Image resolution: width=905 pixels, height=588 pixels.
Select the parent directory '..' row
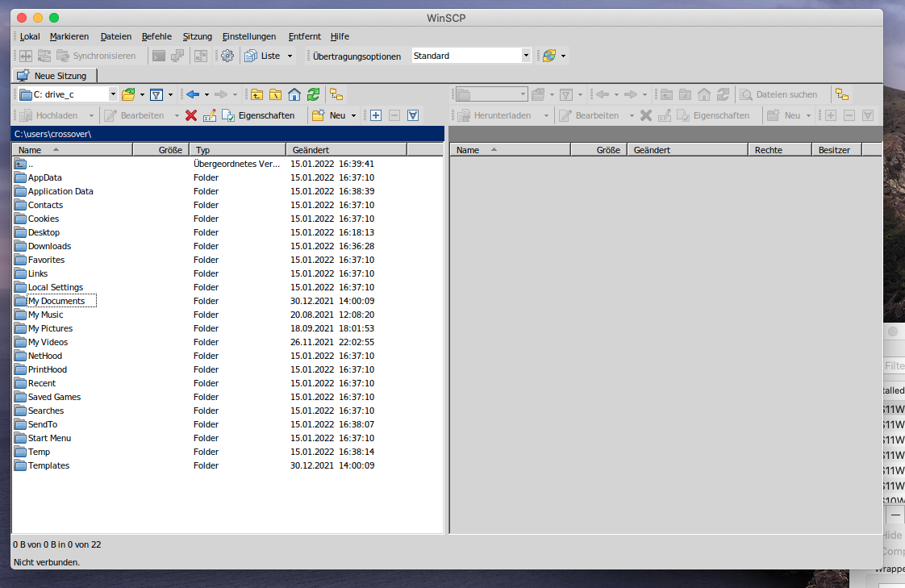(x=227, y=164)
